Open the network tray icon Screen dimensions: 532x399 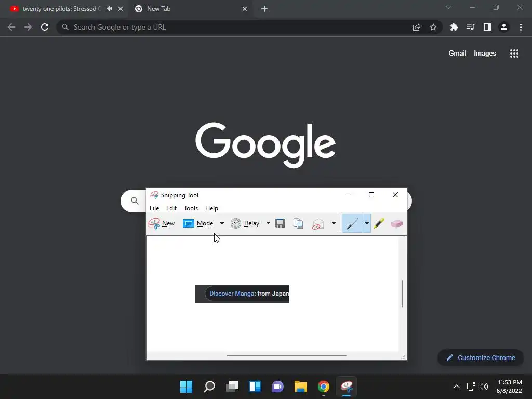(471, 387)
